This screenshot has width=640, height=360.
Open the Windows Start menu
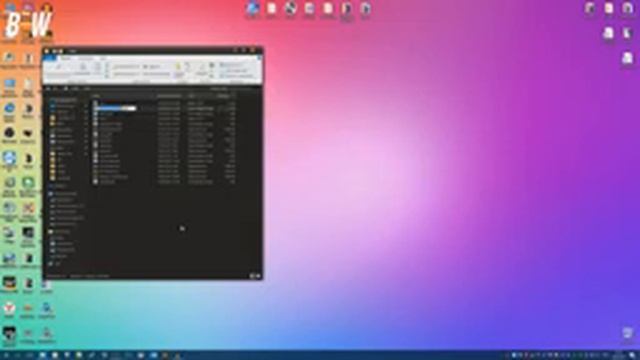pos(6,356)
